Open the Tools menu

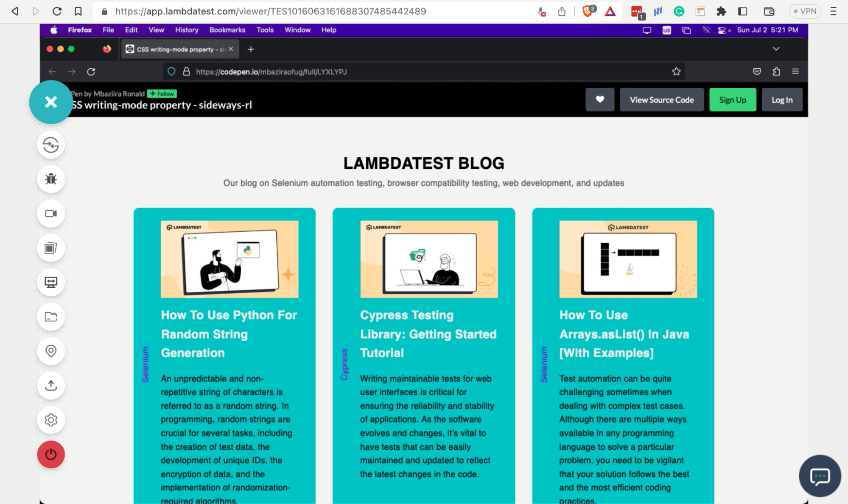pyautogui.click(x=265, y=30)
